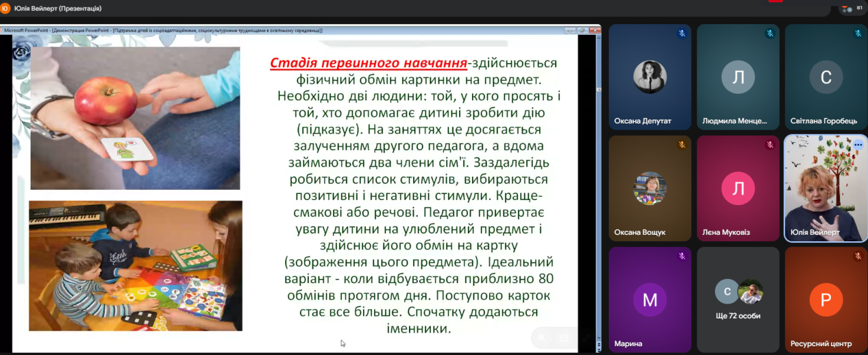Click the muted mic icon on Марина tile

682,256
